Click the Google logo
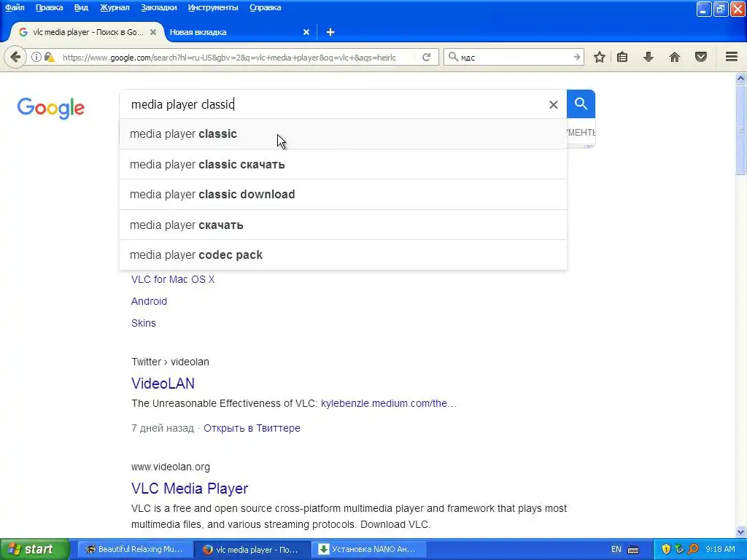This screenshot has height=560, width=747. click(x=51, y=108)
